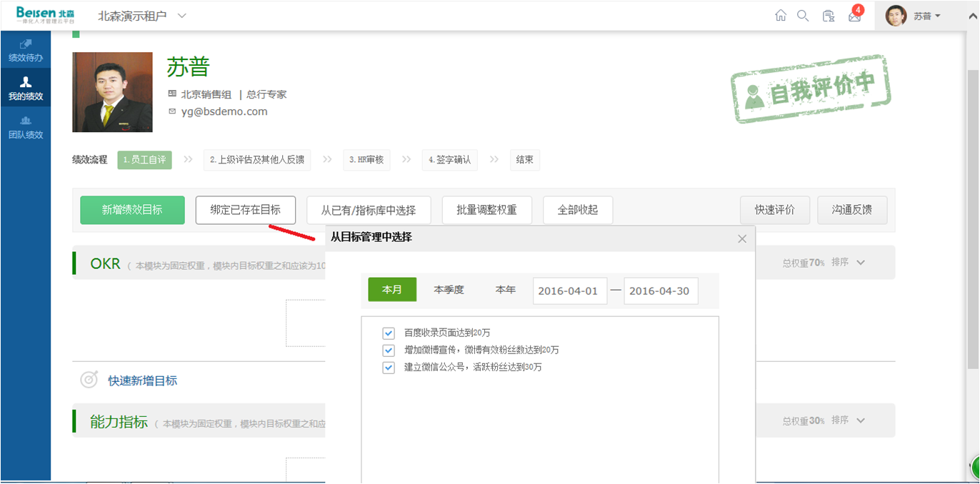980x484 pixels.
Task: Toggle 建立微信公众号 goal checkbox
Action: click(389, 368)
